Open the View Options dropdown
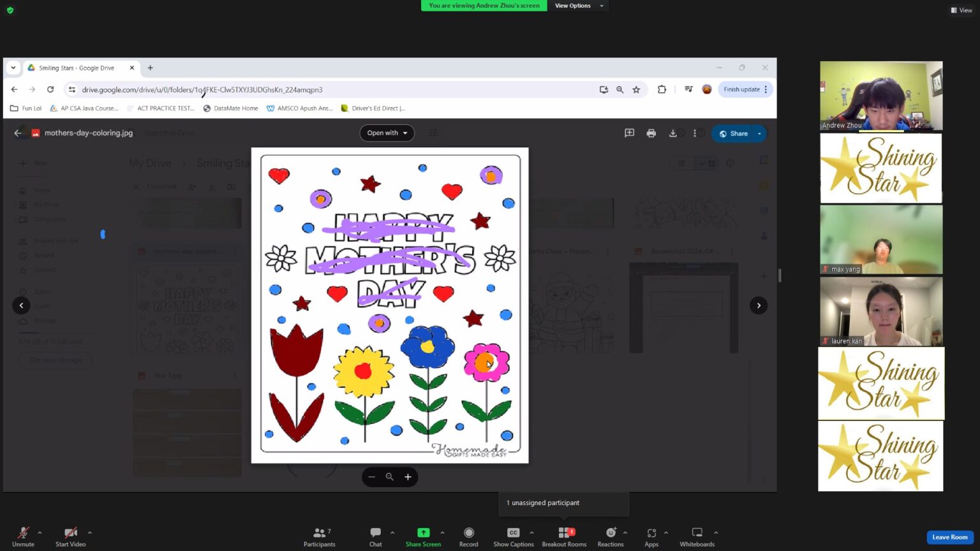 (577, 6)
